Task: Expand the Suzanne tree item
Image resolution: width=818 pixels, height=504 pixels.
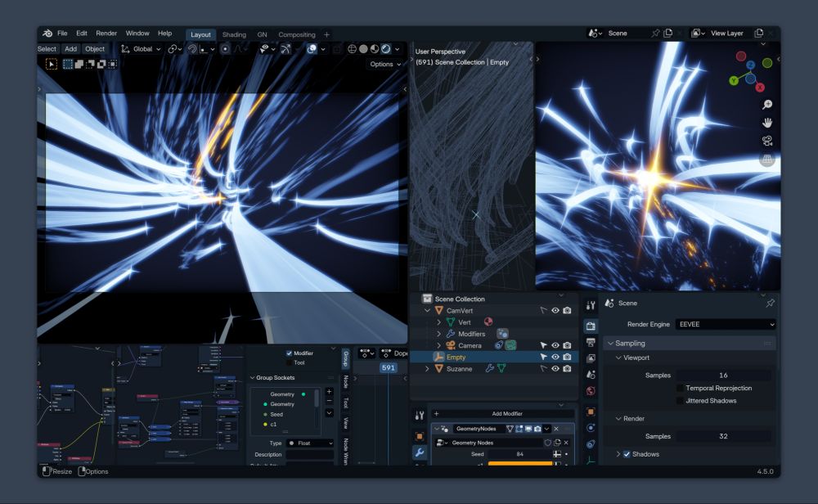Action: (x=427, y=369)
